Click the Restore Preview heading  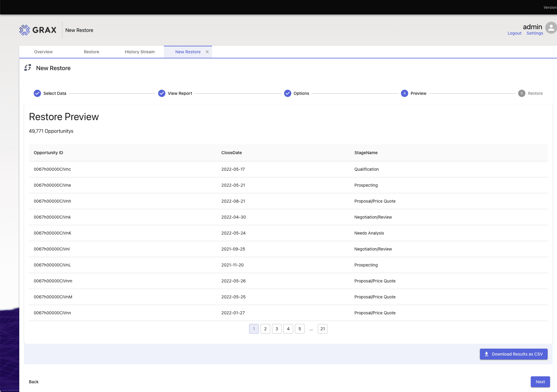point(64,117)
